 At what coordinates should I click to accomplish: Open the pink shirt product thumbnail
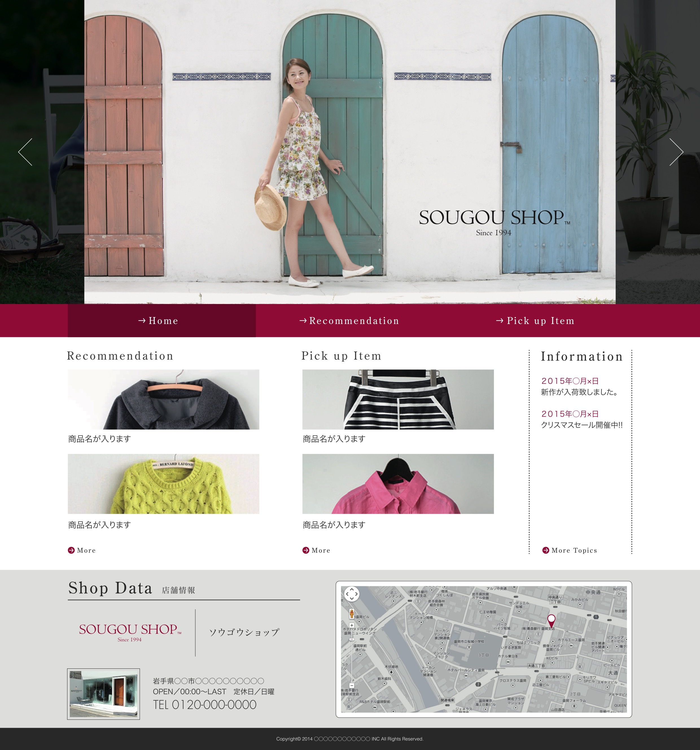(x=398, y=484)
